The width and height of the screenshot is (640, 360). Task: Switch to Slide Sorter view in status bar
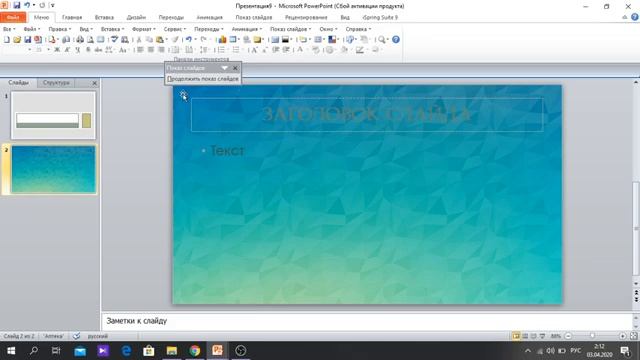[x=525, y=336]
